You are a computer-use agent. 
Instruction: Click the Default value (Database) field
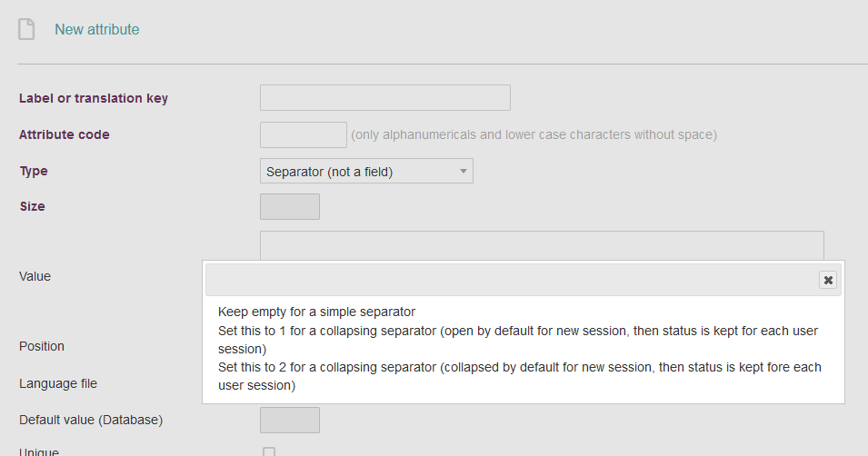290,420
